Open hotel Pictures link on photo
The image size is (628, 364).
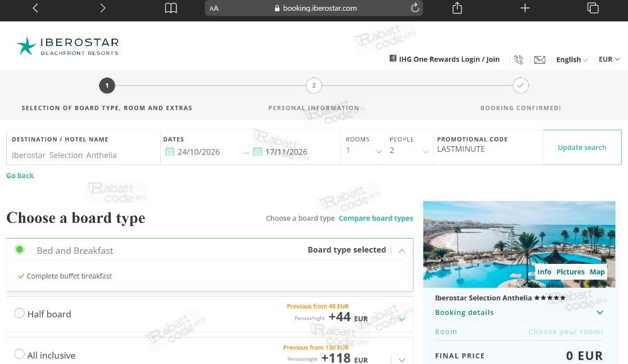(571, 272)
